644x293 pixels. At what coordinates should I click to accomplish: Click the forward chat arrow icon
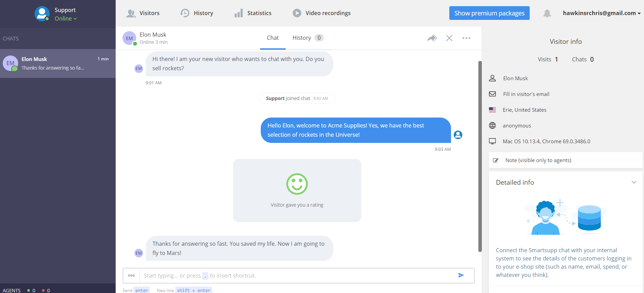pos(432,38)
